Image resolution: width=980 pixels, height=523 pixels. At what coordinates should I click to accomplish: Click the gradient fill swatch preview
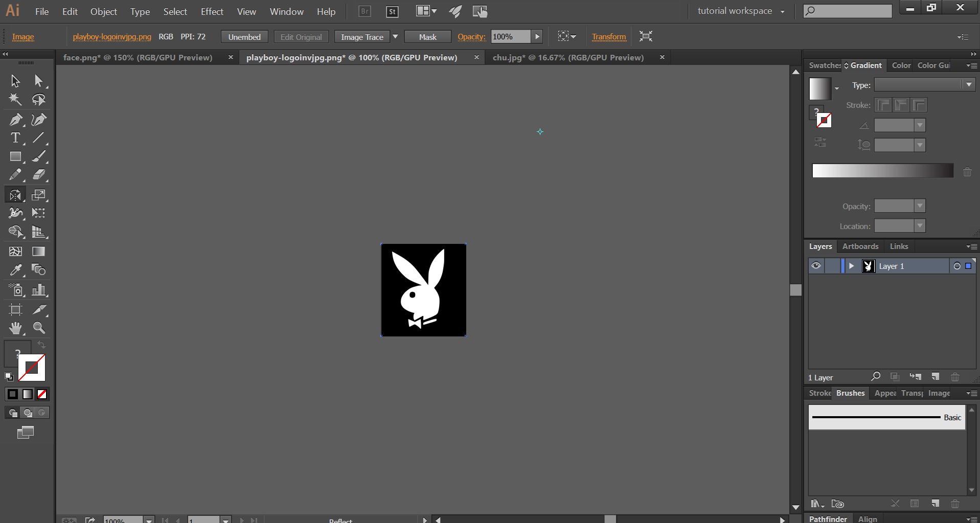coord(820,89)
